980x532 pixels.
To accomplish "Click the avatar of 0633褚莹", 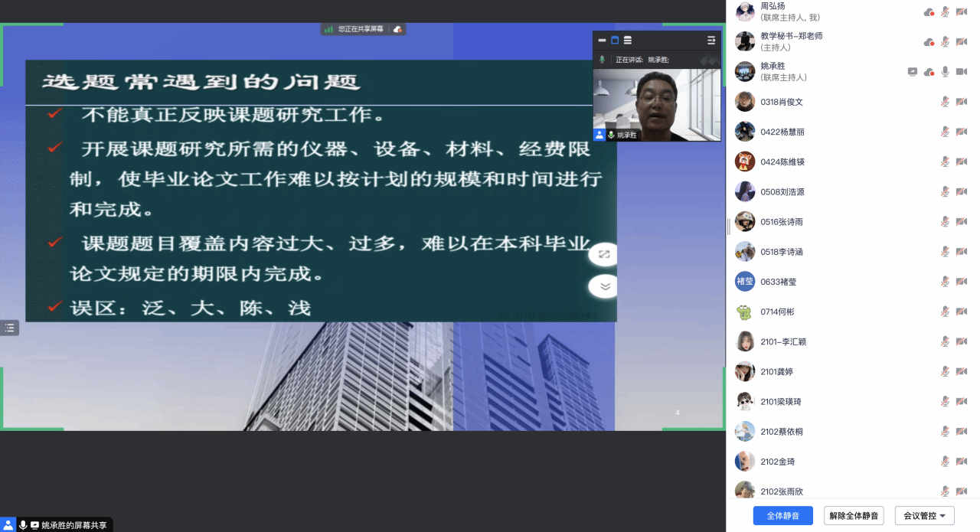I will 745,282.
